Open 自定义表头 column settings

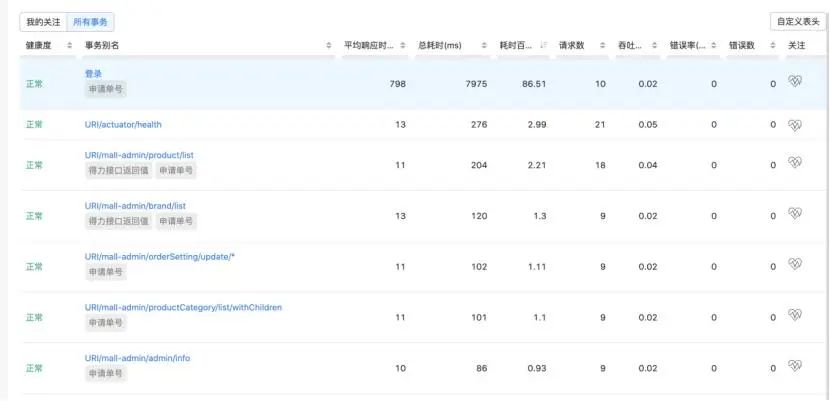798,22
